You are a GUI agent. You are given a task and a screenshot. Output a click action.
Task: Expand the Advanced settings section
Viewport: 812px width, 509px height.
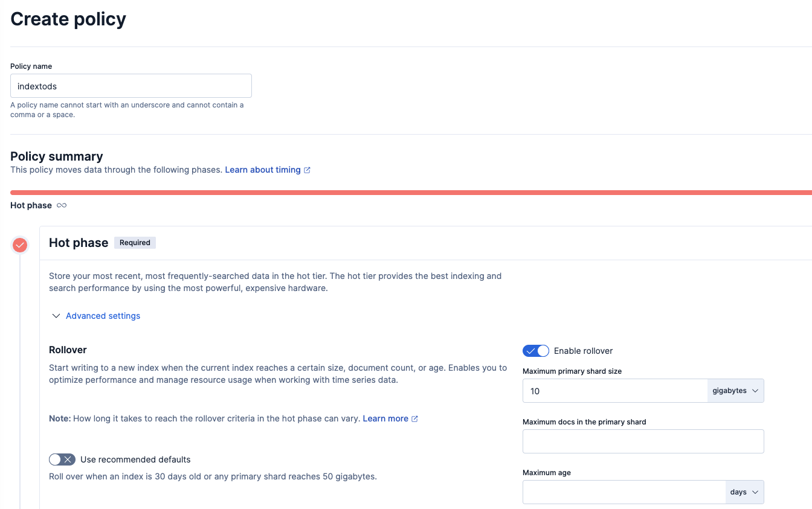click(x=103, y=315)
